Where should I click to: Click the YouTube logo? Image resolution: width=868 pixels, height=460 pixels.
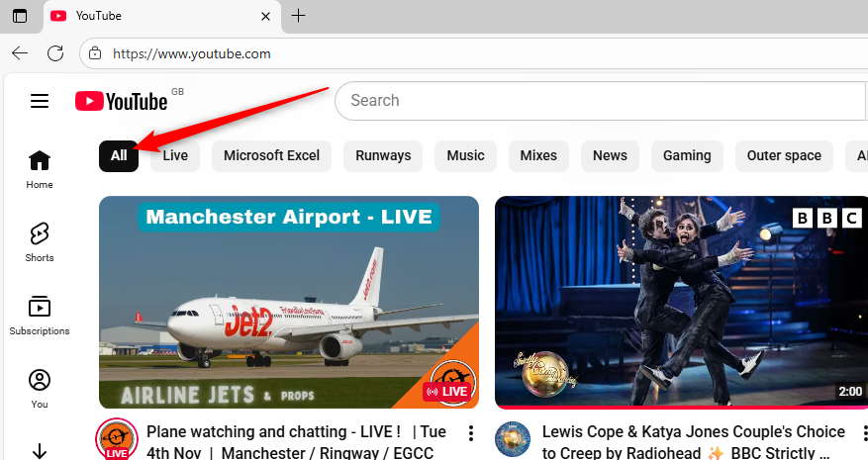click(121, 101)
